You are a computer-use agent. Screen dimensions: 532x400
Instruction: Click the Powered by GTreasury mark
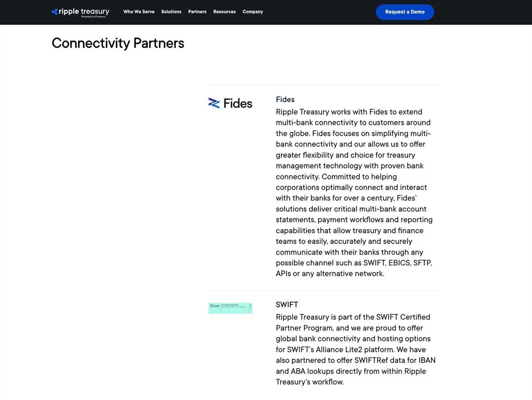click(x=94, y=16)
